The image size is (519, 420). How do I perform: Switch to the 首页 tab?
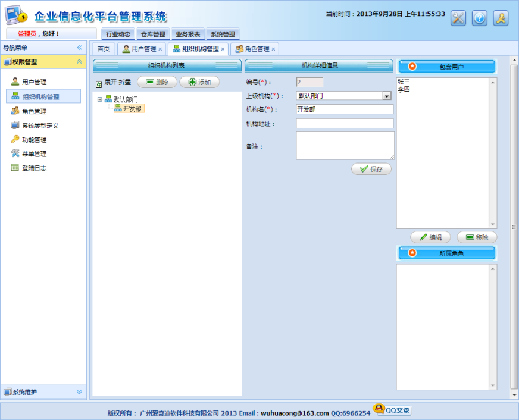pos(104,49)
